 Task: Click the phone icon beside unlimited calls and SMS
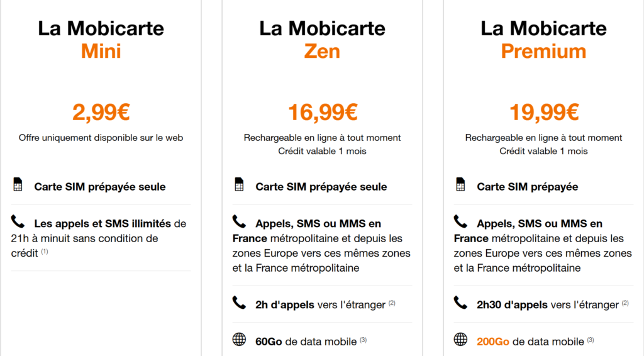tap(18, 222)
